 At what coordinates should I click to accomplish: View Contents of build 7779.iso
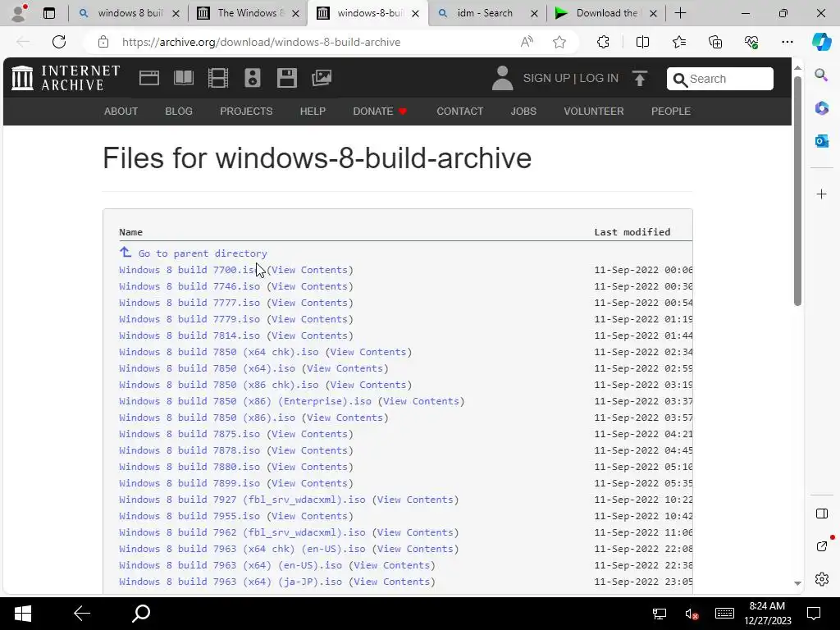point(310,319)
